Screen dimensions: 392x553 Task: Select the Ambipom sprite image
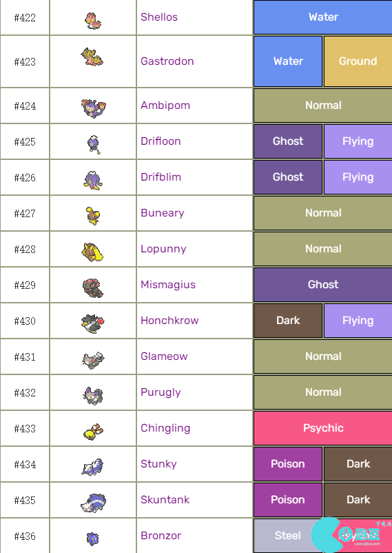click(93, 108)
